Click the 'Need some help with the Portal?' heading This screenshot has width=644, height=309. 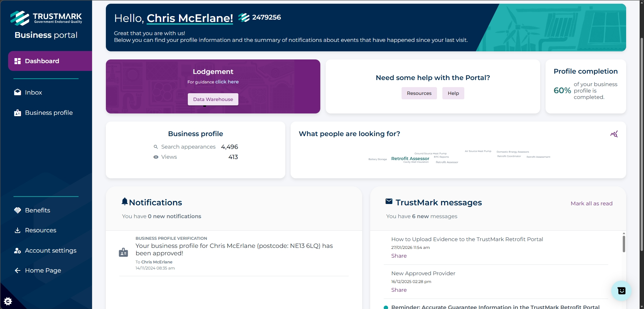(x=433, y=78)
